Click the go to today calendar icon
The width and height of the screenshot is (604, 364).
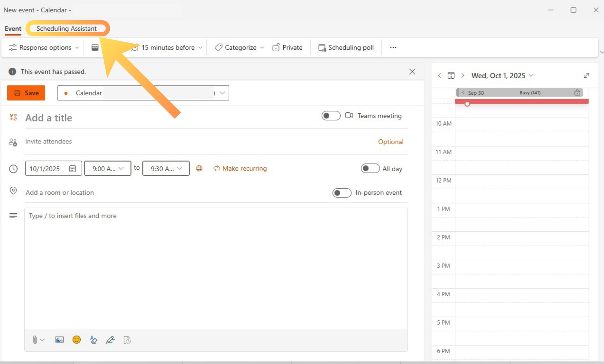451,76
